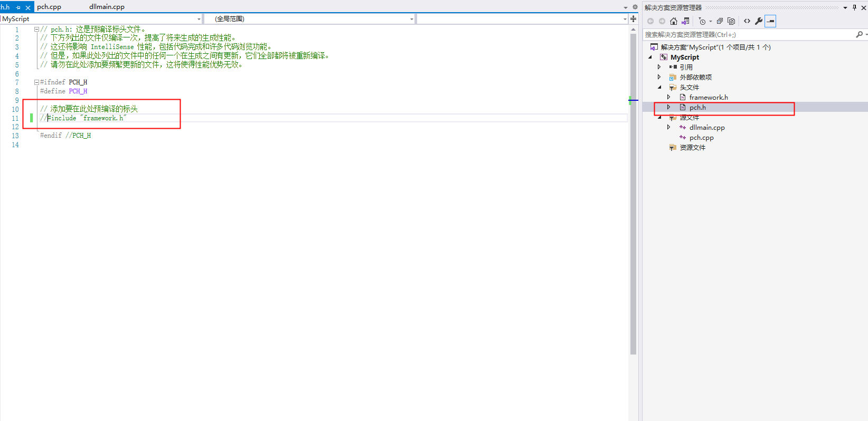Click the editor settings gear icon beside tabs
868x421 pixels.
tap(635, 7)
